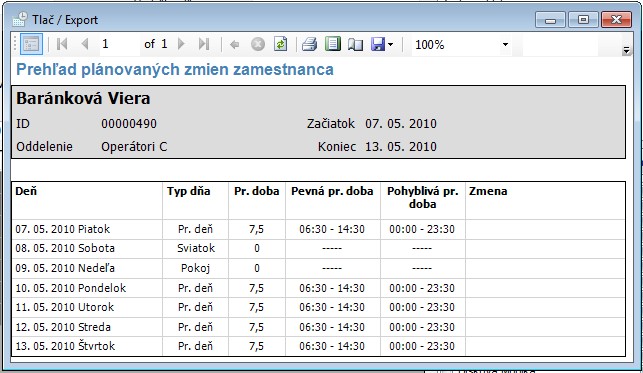Click row 11. 05. 2010 Utorok
The width and height of the screenshot is (643, 373).
[x=318, y=307]
